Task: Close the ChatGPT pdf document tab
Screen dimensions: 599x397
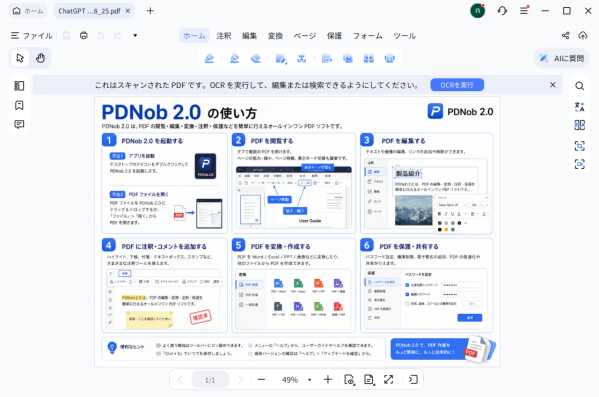Action: point(128,11)
